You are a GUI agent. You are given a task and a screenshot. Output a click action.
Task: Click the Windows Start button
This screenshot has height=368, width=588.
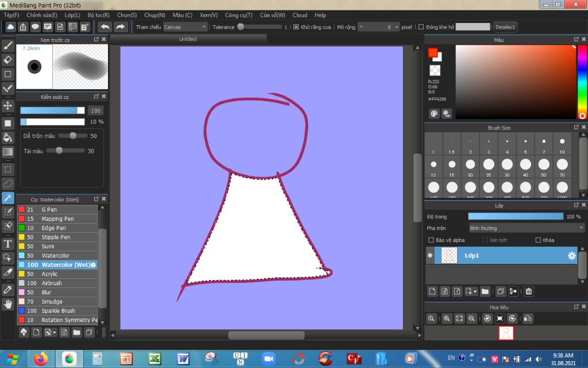(13, 359)
